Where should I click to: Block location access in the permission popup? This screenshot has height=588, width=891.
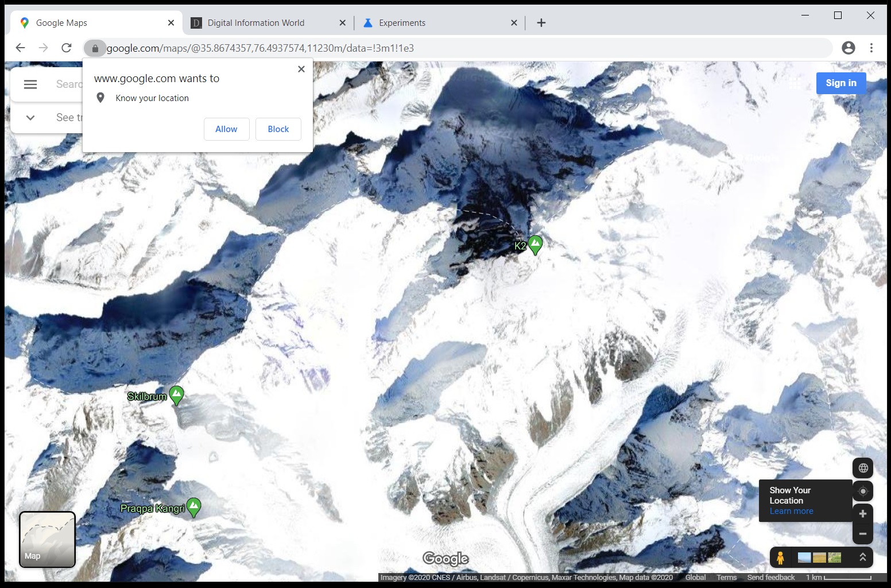[278, 129]
